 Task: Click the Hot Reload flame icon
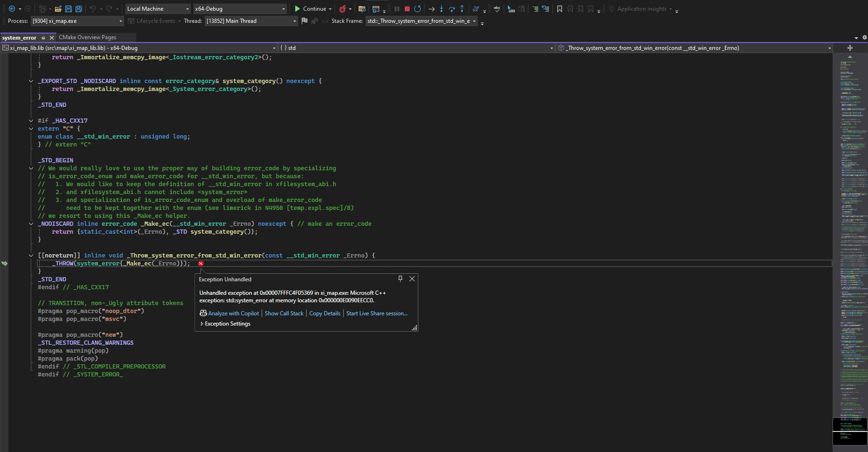tap(343, 9)
